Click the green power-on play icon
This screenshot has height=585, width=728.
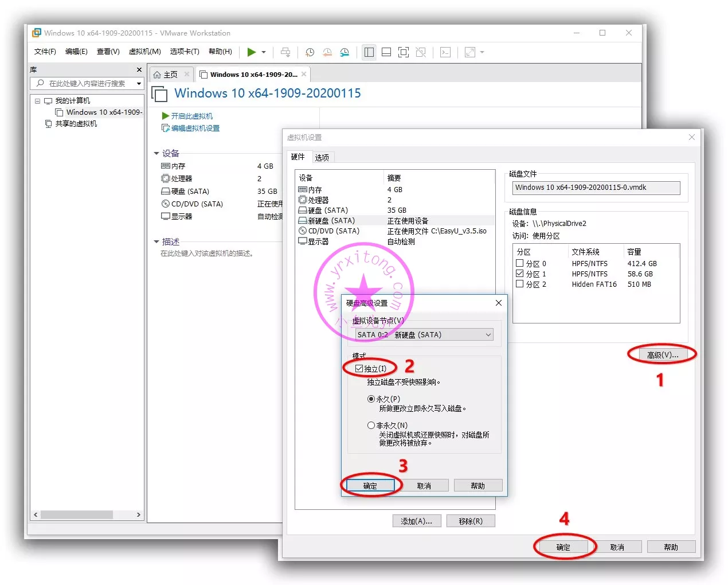[x=251, y=52]
